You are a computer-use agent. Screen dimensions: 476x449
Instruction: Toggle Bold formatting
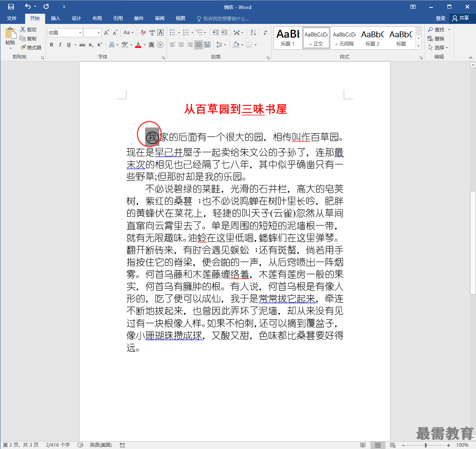click(x=51, y=45)
